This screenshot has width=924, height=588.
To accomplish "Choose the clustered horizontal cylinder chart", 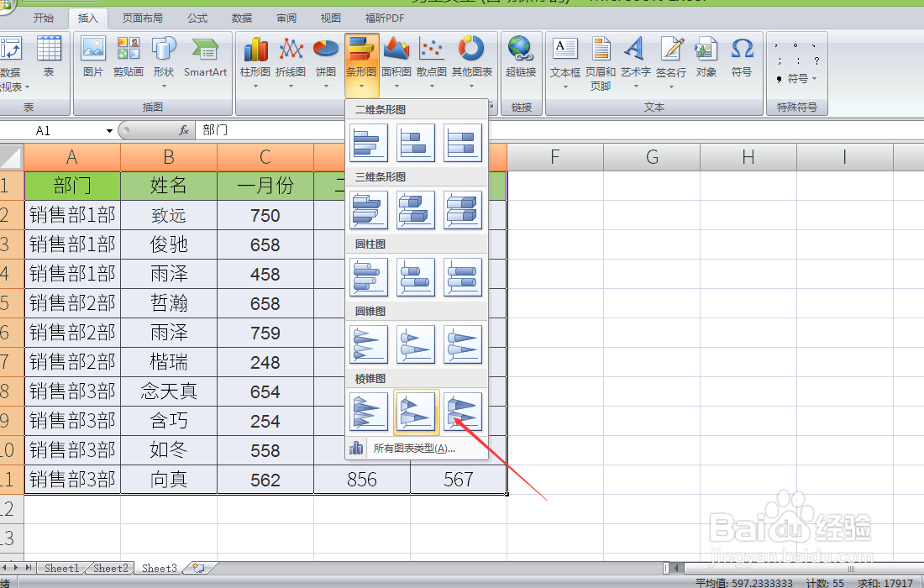I will [x=369, y=277].
